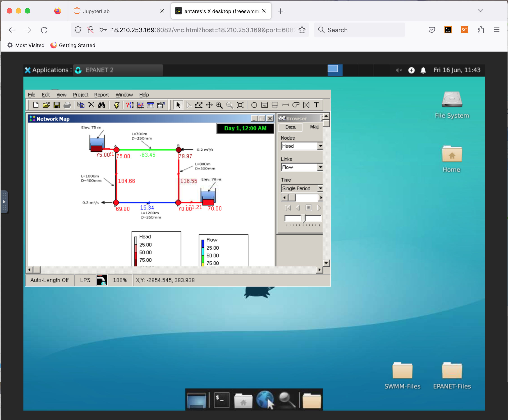
Task: Adjust the animation speed slider
Action: [x=304, y=219]
